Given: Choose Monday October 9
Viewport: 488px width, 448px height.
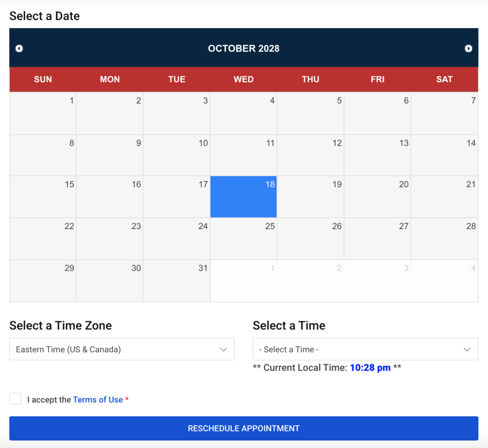Looking at the screenshot, I should coord(110,155).
